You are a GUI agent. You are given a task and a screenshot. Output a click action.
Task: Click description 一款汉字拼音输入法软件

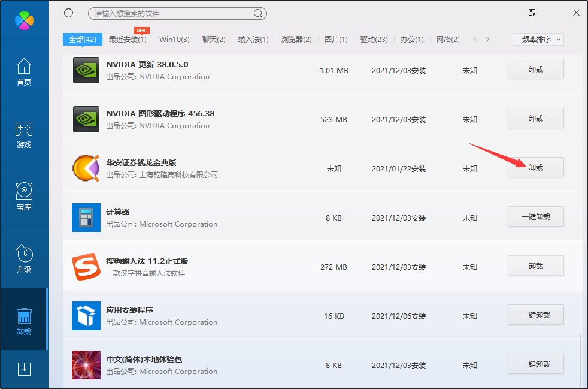pyautogui.click(x=146, y=273)
